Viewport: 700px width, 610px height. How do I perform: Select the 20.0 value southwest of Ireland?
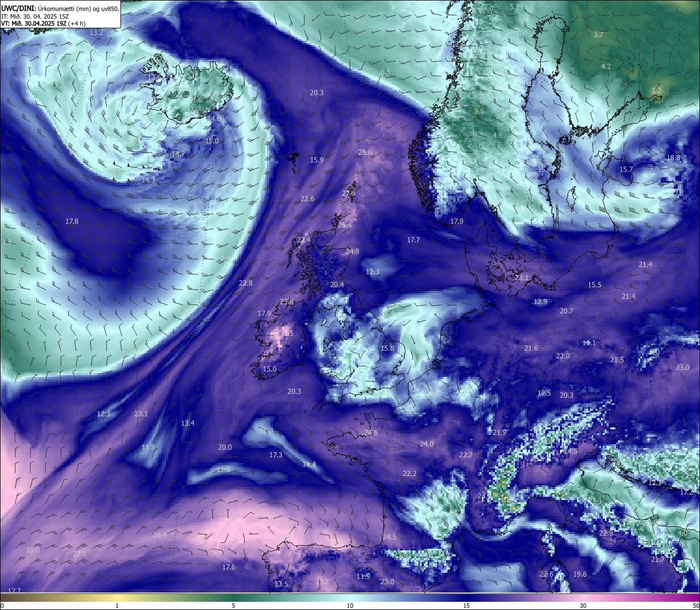tap(225, 448)
